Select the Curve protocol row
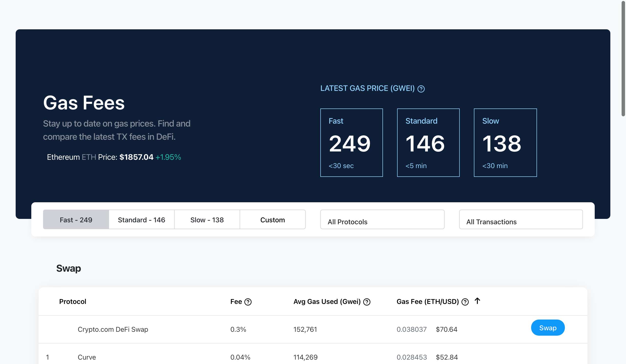Image resolution: width=626 pixels, height=364 pixels. coord(87,357)
